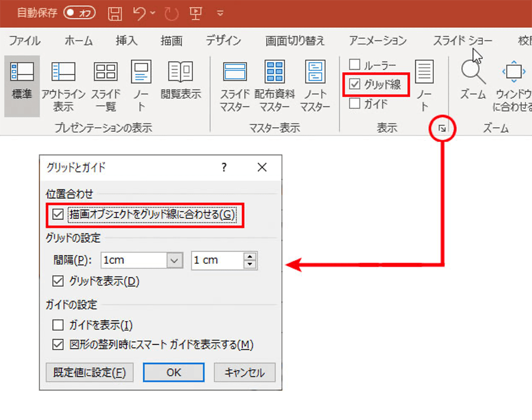The height and width of the screenshot is (420, 532).
Task: Click the dialog help question mark
Action: [x=224, y=167]
